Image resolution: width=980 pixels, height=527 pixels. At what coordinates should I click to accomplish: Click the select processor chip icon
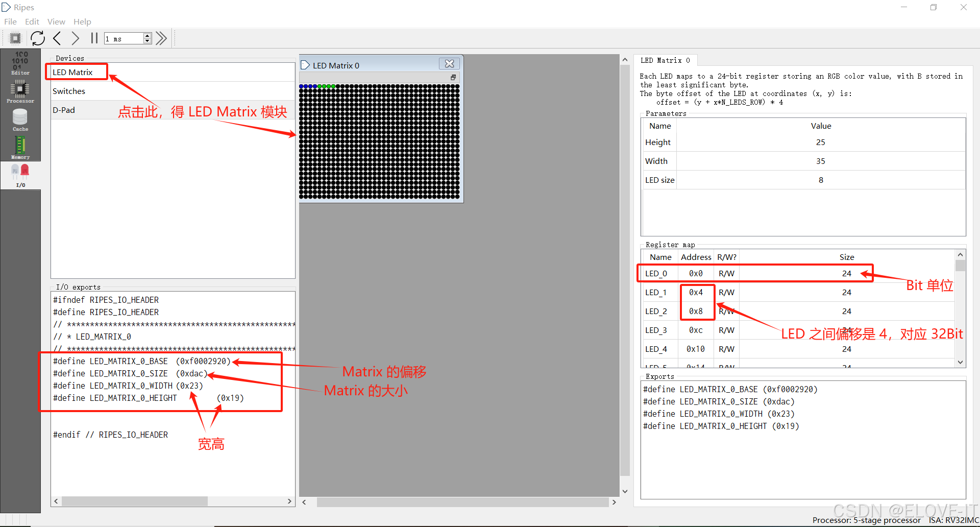(15, 38)
